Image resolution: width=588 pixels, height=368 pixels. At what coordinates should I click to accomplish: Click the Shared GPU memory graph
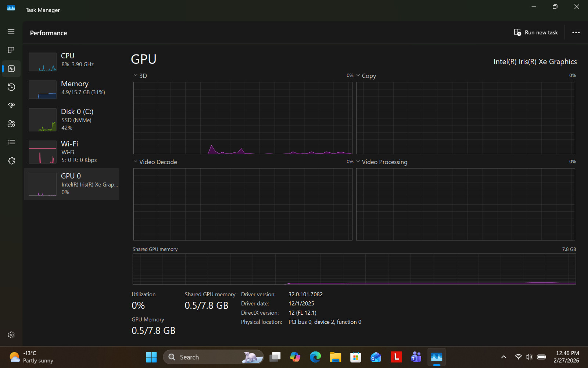[x=354, y=269]
